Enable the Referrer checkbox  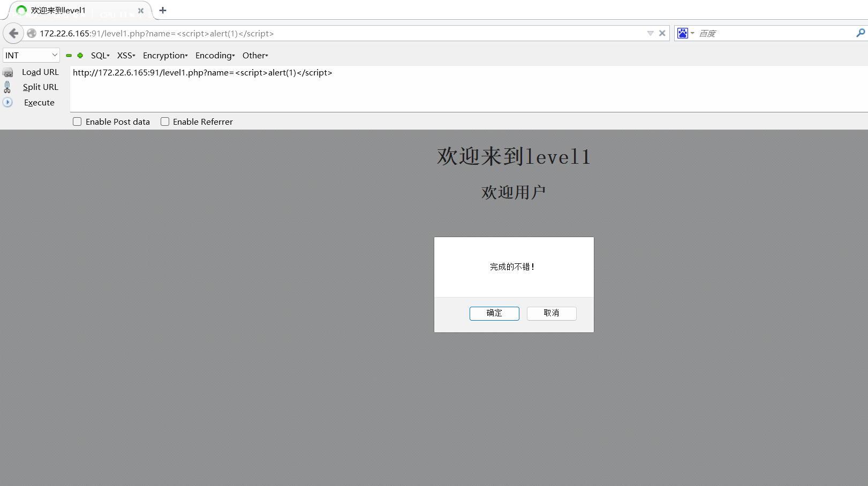165,122
